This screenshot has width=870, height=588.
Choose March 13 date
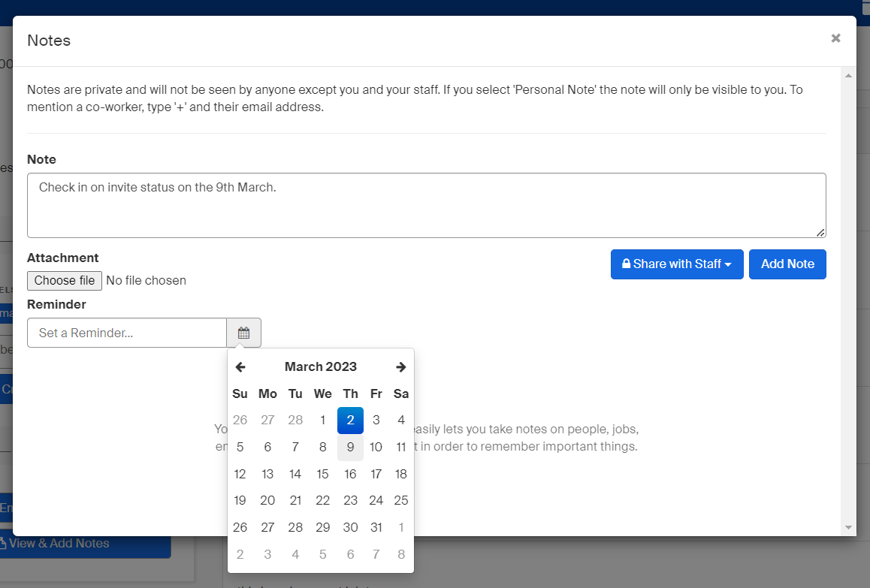pyautogui.click(x=267, y=475)
